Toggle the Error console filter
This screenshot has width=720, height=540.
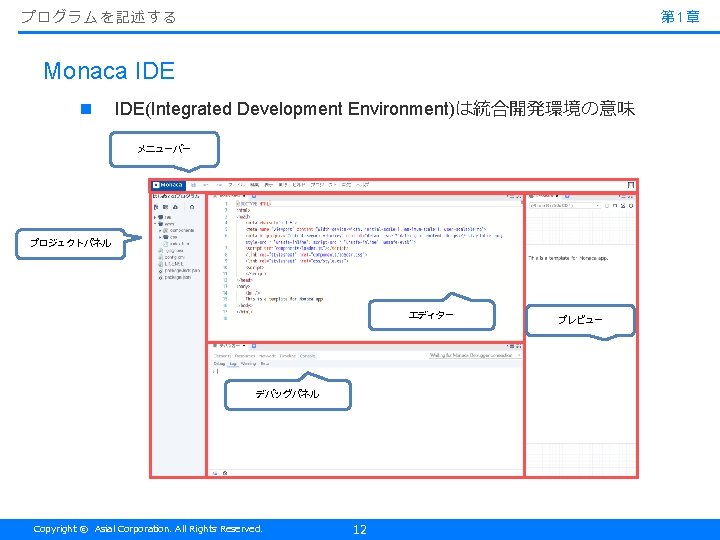point(264,364)
